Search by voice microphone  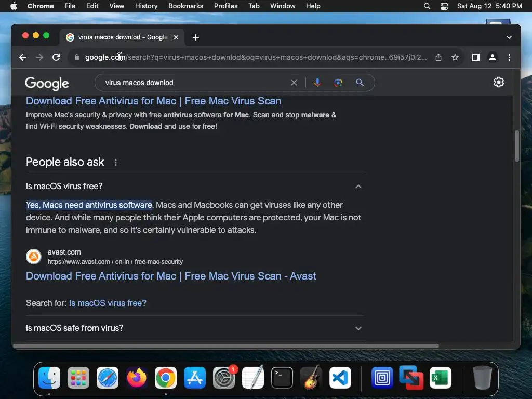tap(317, 83)
